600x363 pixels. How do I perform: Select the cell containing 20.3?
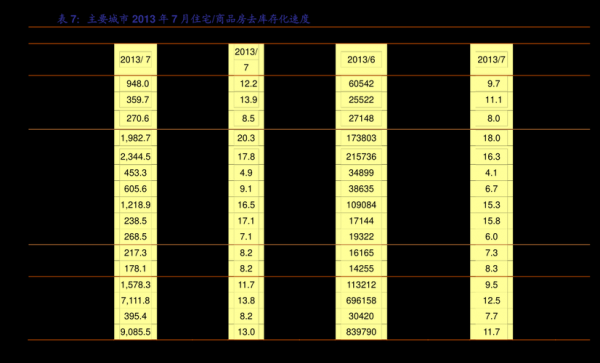click(x=246, y=138)
